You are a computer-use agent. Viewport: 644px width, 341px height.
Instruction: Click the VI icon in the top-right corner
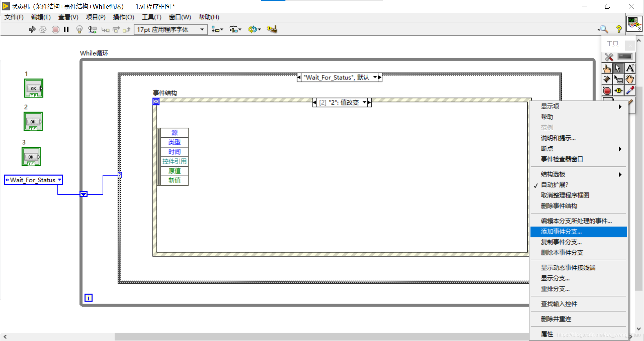(634, 24)
